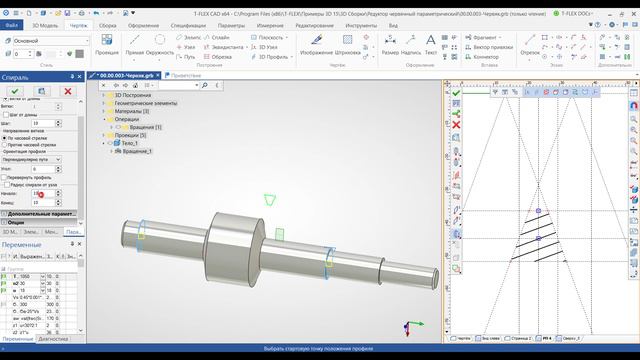Open the Фрагмент dropdown
The image size is (640, 360).
point(500,37)
